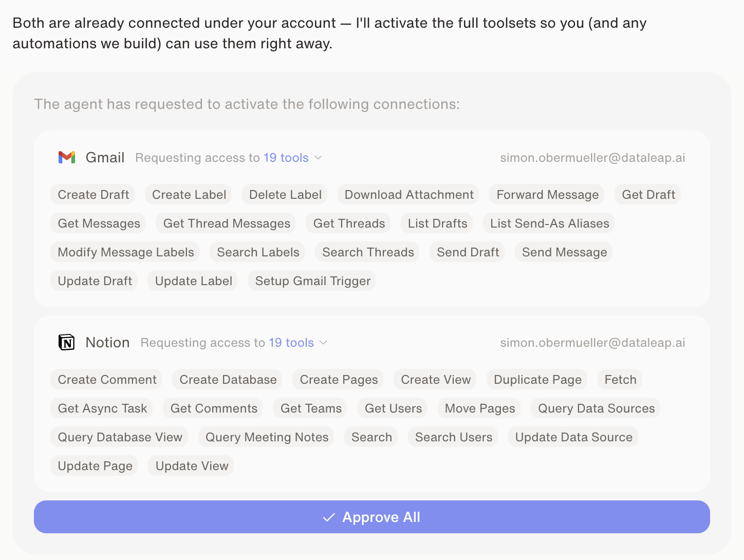Click the Search Labels chip
The width and height of the screenshot is (744, 560).
(x=257, y=252)
